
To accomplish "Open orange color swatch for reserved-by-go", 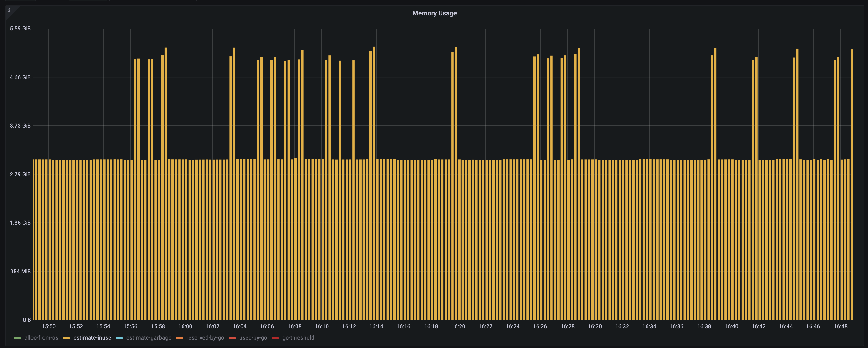I will tap(179, 338).
